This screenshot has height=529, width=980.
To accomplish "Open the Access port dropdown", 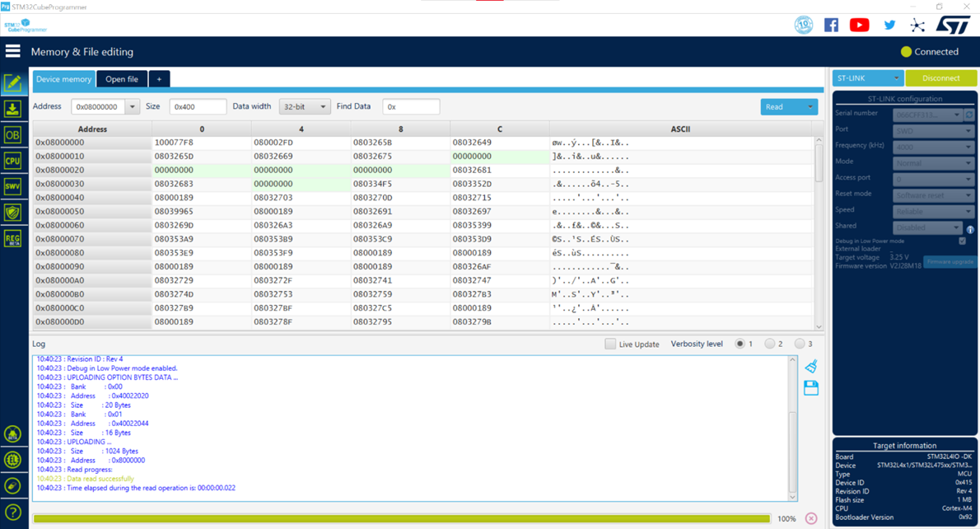I will pyautogui.click(x=933, y=180).
